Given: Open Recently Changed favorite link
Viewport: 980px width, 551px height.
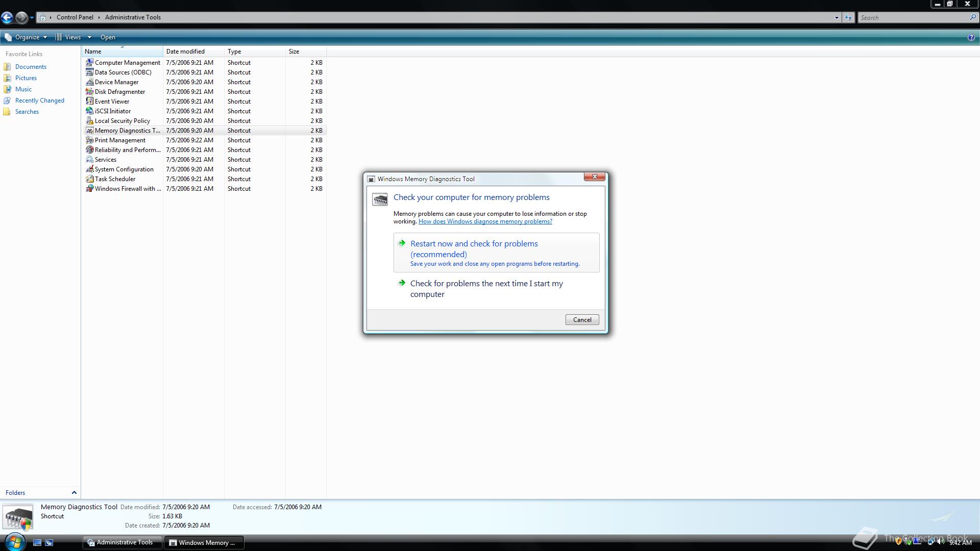Looking at the screenshot, I should click(39, 101).
